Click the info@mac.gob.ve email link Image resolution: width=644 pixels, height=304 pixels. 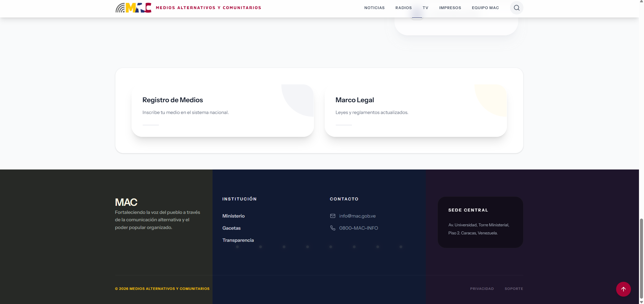[357, 216]
